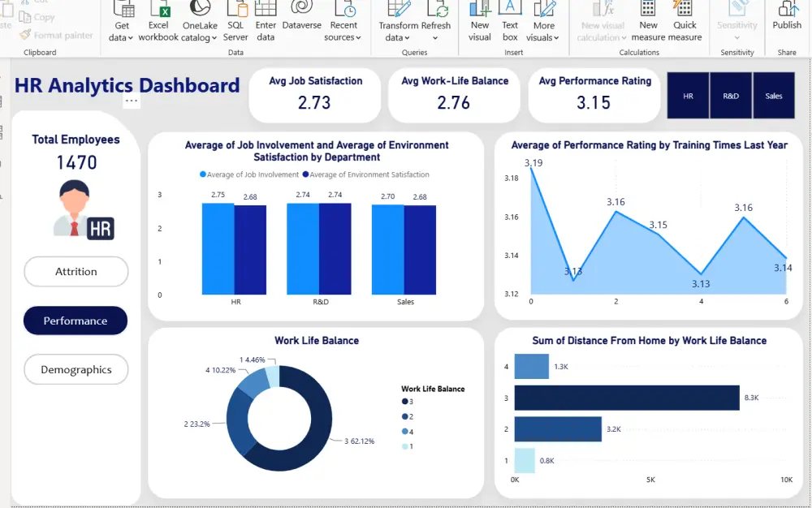Viewport: 812px width, 508px height.
Task: Open the Demographics page
Action: point(76,369)
